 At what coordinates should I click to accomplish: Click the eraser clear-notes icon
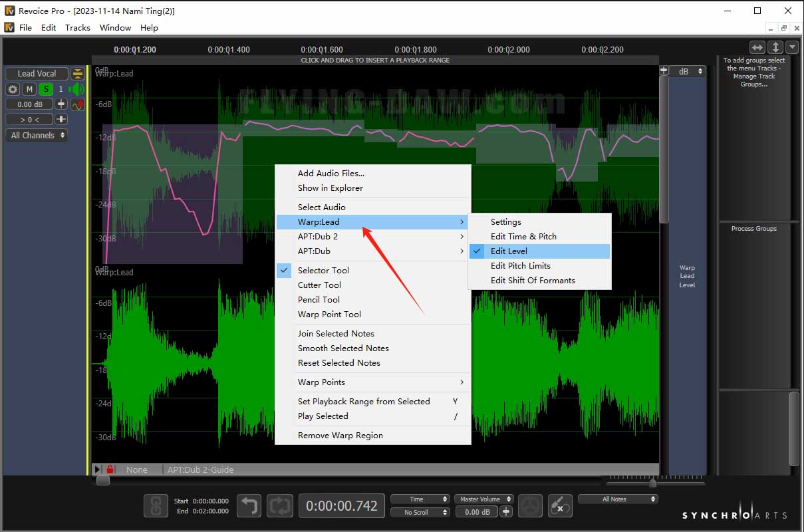coord(560,506)
